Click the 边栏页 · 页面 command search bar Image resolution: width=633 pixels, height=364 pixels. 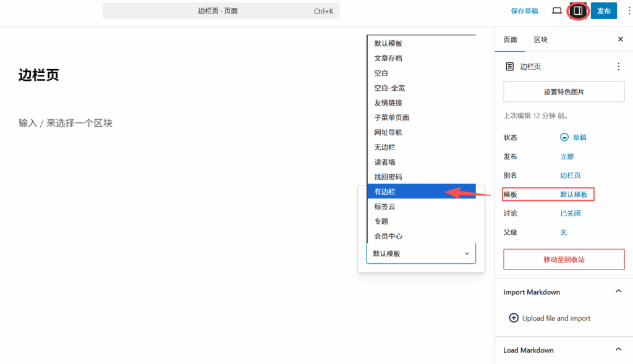pyautogui.click(x=221, y=11)
